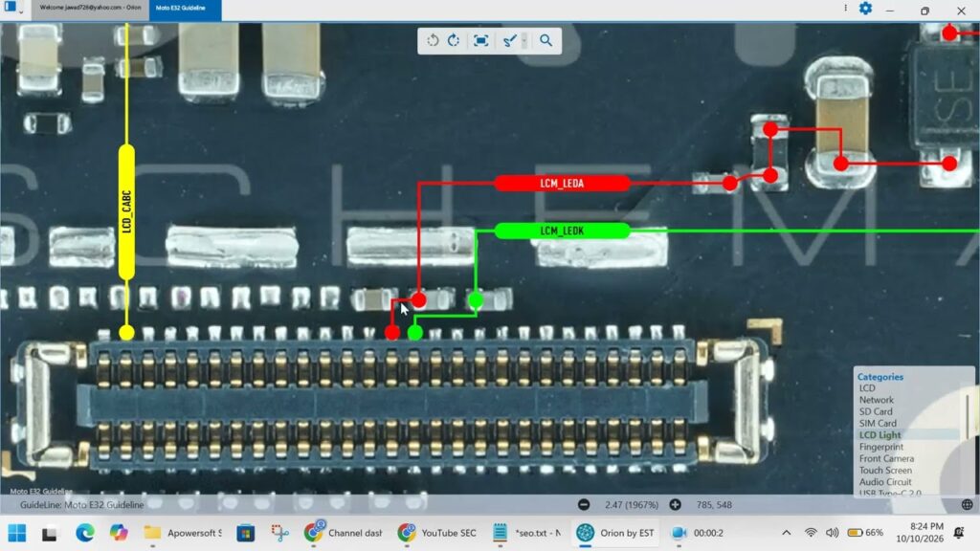Click the LCD_CABC yellow net label
This screenshot has height=551, width=980.
click(x=126, y=212)
